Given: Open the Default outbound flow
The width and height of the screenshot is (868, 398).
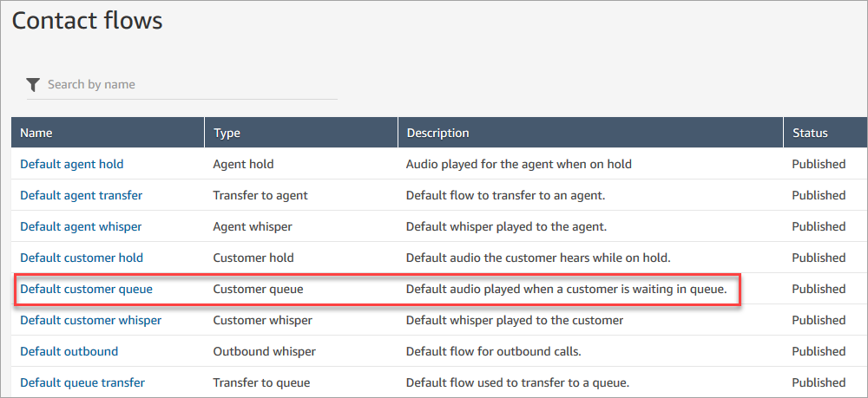Looking at the screenshot, I should click(69, 351).
